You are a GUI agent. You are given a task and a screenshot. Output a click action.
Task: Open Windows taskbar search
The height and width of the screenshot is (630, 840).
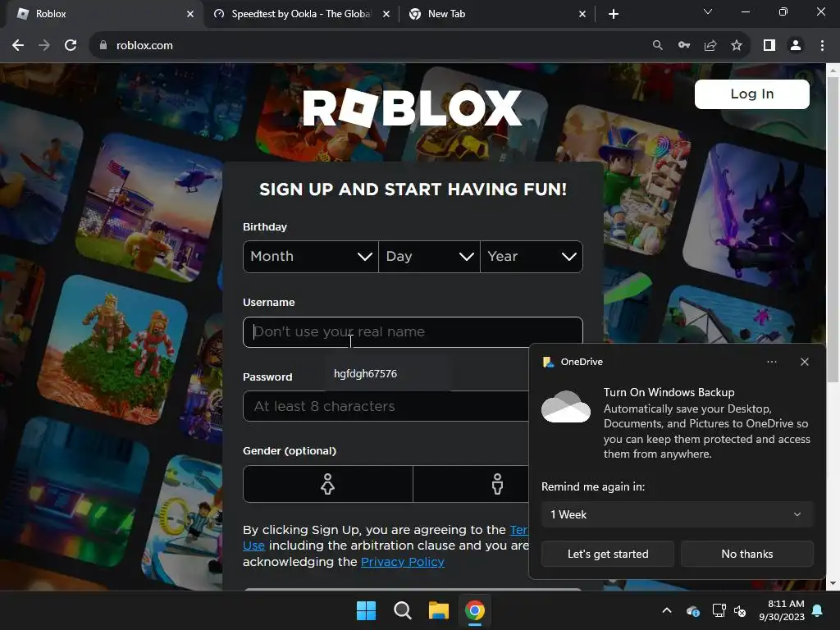(x=402, y=610)
